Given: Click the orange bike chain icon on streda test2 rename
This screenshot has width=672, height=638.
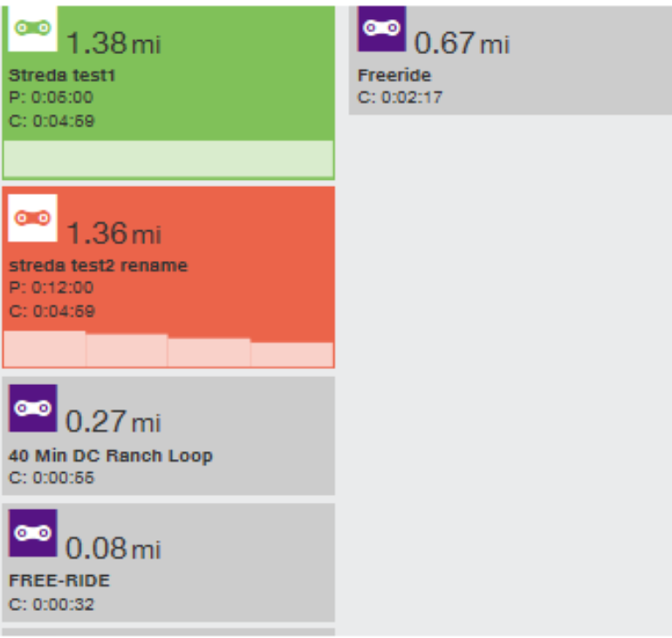Looking at the screenshot, I should pos(33,217).
